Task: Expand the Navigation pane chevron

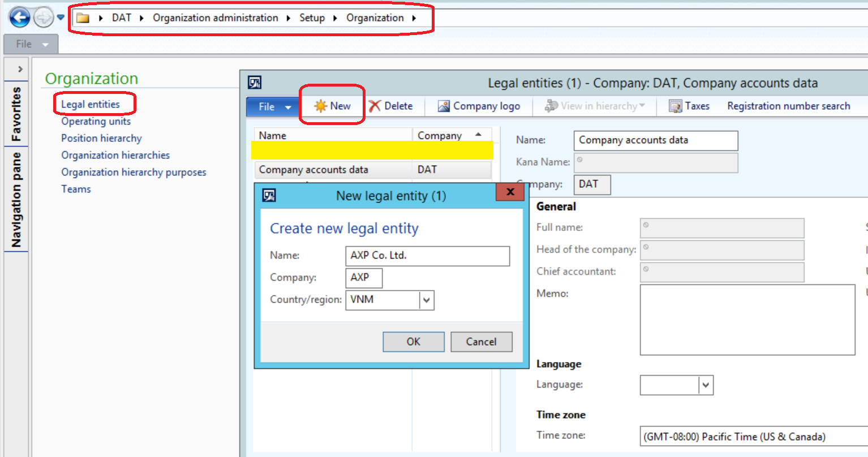Action: coord(20,69)
